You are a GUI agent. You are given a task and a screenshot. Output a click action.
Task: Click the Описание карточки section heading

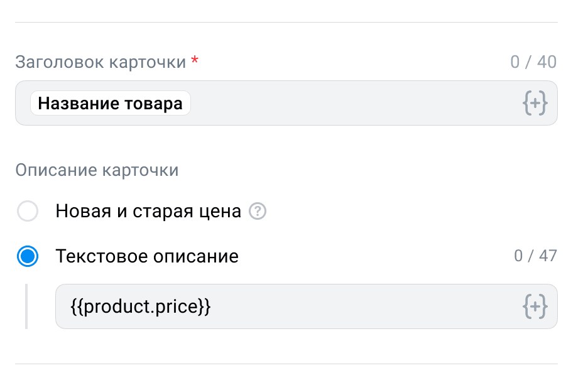point(96,169)
